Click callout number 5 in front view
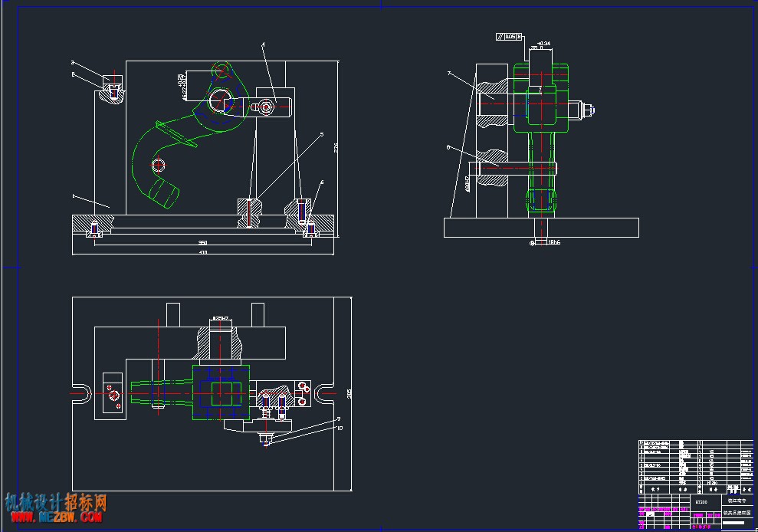Image resolution: width=758 pixels, height=532 pixels. tap(322, 134)
